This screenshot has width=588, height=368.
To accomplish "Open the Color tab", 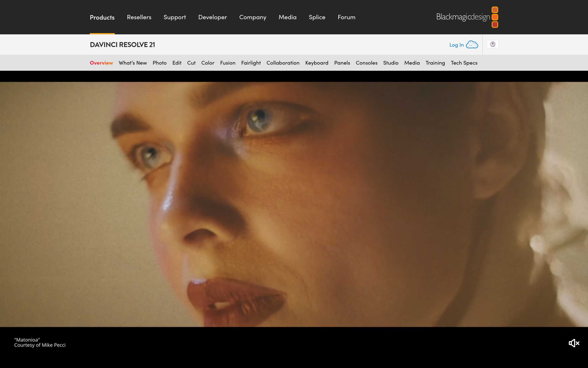I will tap(208, 63).
